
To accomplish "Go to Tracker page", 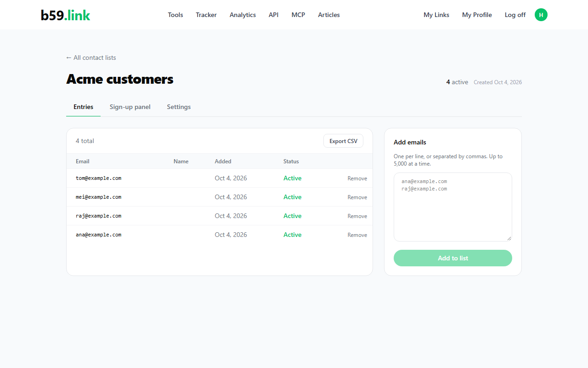I will (x=206, y=15).
